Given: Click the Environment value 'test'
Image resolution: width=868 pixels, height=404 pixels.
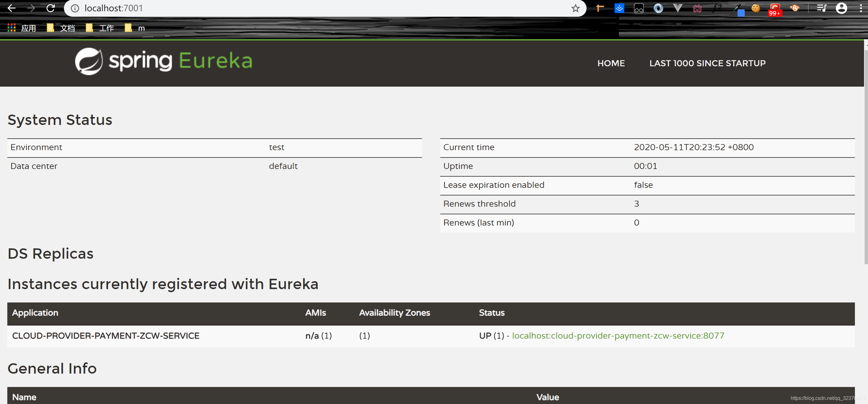Looking at the screenshot, I should coord(276,147).
